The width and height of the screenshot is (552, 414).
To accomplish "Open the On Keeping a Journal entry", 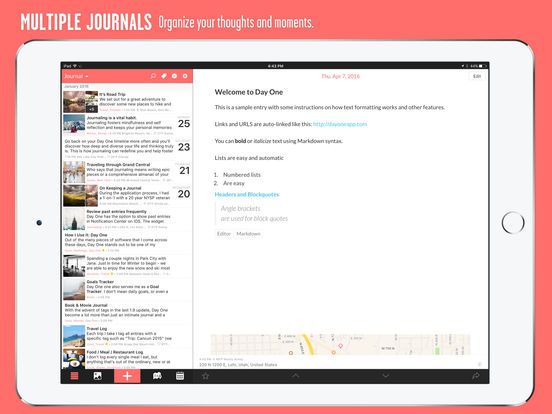I will click(127, 195).
